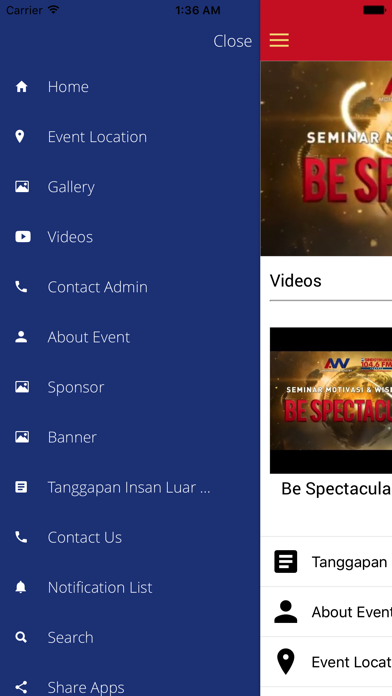Tap the Share Apps share icon
The image size is (392, 696).
click(x=21, y=688)
